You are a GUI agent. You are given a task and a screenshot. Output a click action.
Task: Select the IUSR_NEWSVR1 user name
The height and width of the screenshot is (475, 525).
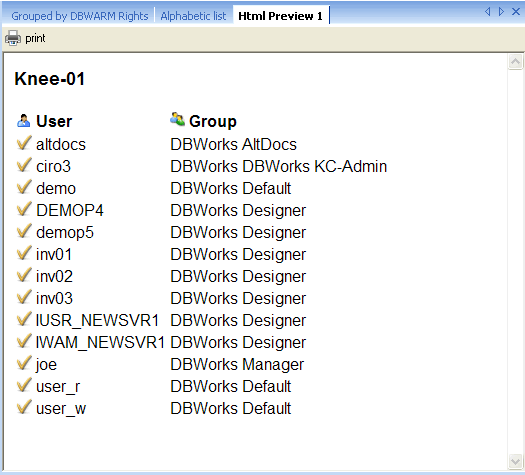coord(97,321)
